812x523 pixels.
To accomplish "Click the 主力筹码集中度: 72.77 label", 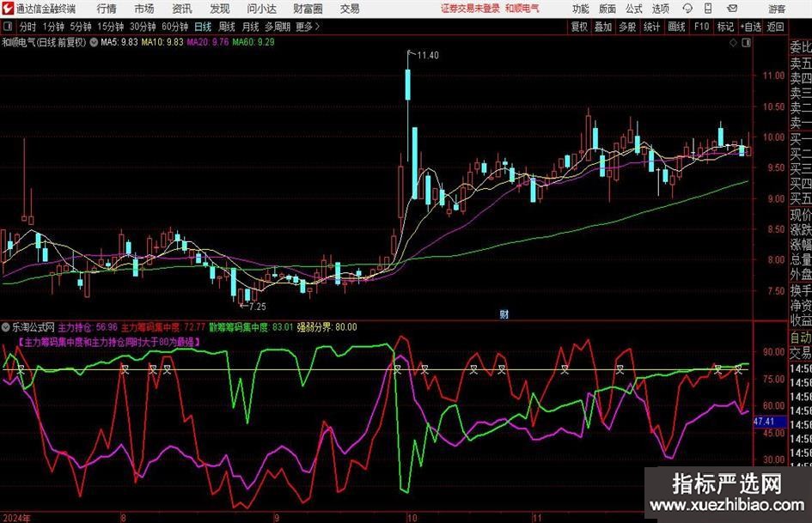I will coord(163,327).
